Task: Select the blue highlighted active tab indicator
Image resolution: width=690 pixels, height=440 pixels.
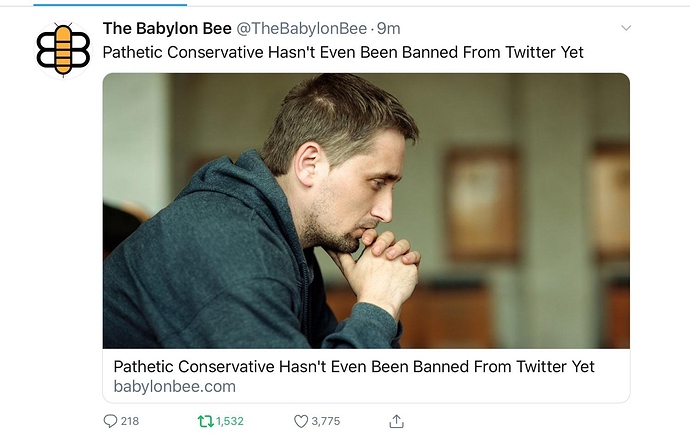Action: click(110, 4)
